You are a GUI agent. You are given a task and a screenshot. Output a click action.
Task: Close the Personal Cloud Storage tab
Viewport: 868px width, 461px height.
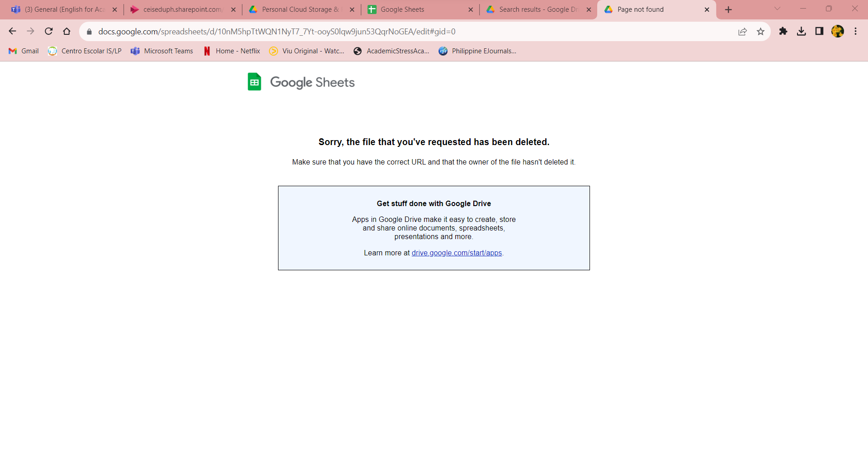point(352,9)
